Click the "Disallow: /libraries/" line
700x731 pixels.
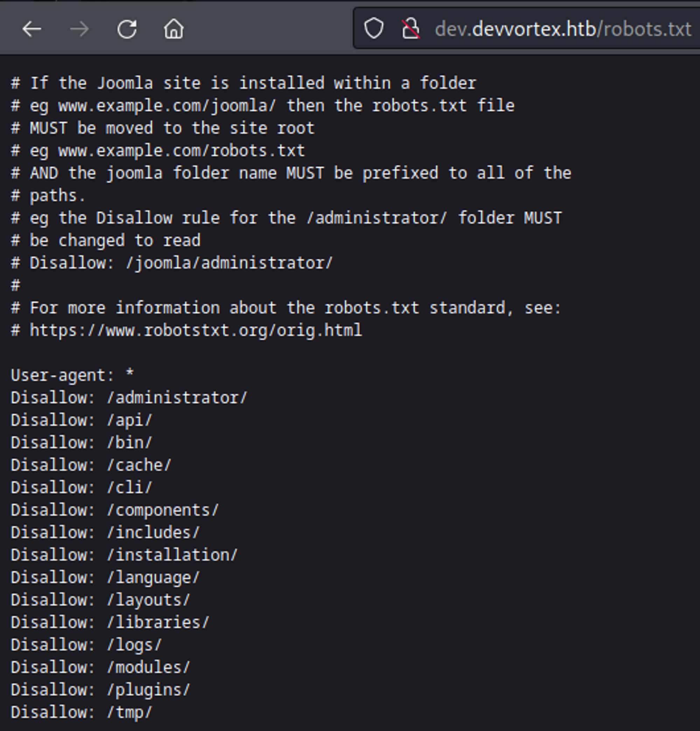click(110, 622)
